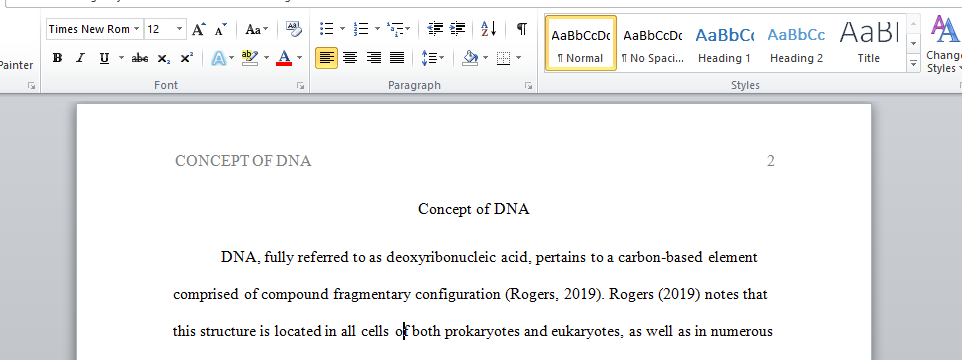Open the font color dropdown arrow
This screenshot has height=360, width=962.
tap(299, 58)
